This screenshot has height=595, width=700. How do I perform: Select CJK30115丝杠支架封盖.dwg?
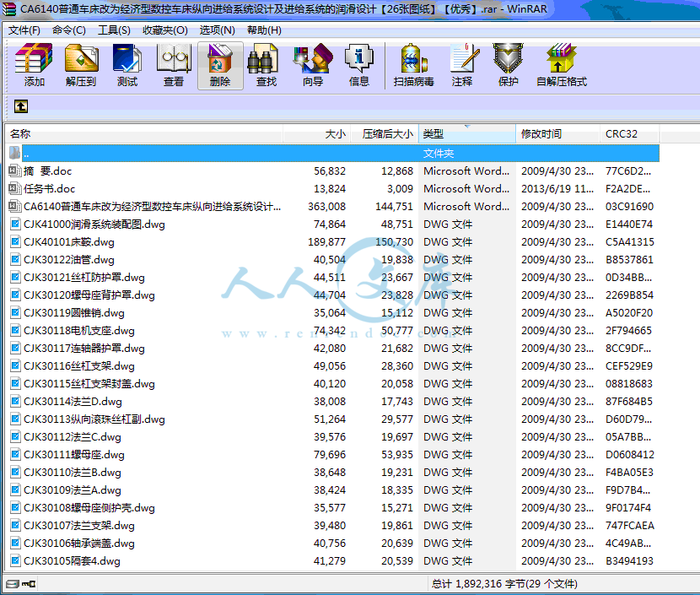point(89,384)
